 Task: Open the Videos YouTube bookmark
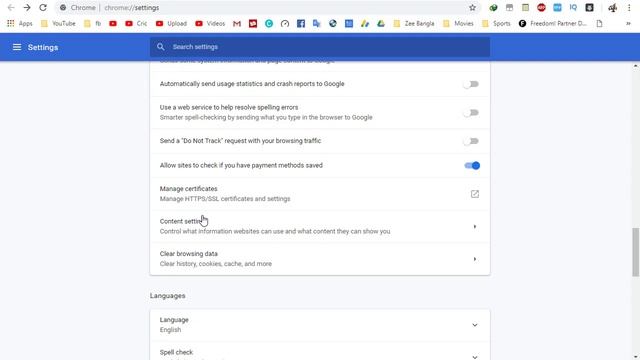210,24
